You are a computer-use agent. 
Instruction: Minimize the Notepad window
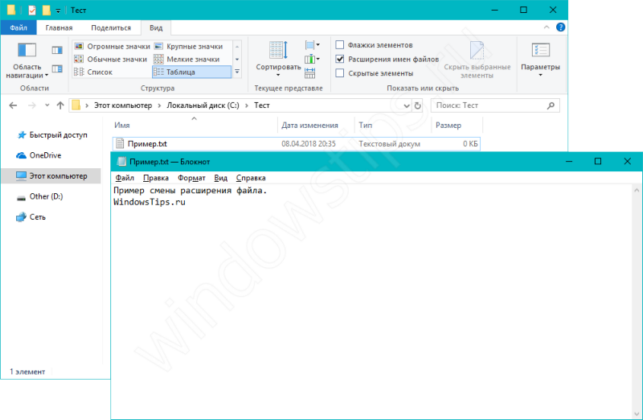pyautogui.click(x=569, y=161)
